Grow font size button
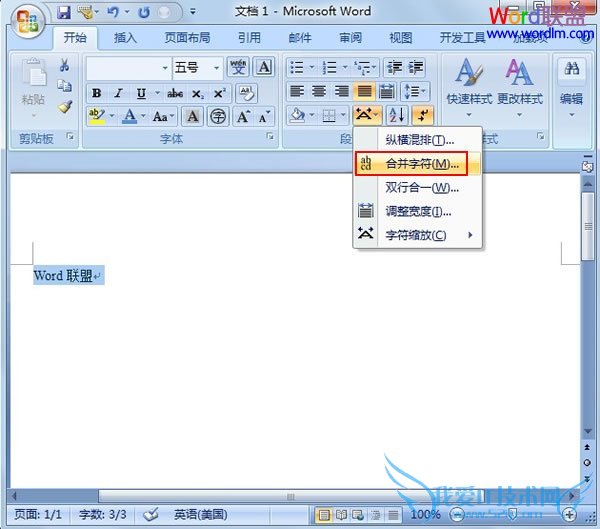The width and height of the screenshot is (600, 529). 243,116
